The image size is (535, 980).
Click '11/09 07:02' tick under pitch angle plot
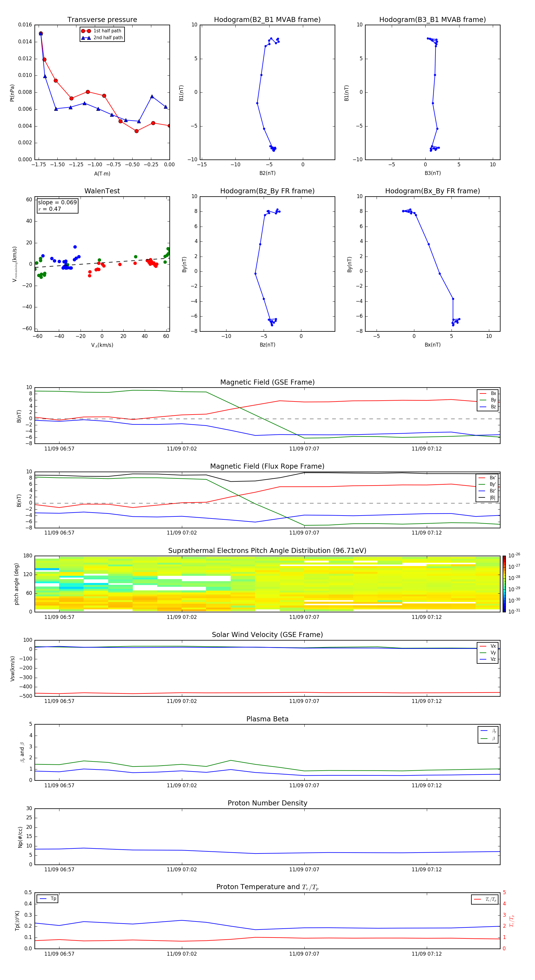[182, 617]
